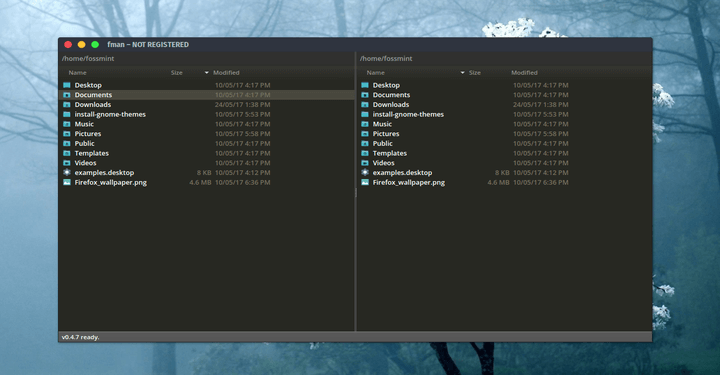Select install-gnome-themes name in left pane

(110, 114)
